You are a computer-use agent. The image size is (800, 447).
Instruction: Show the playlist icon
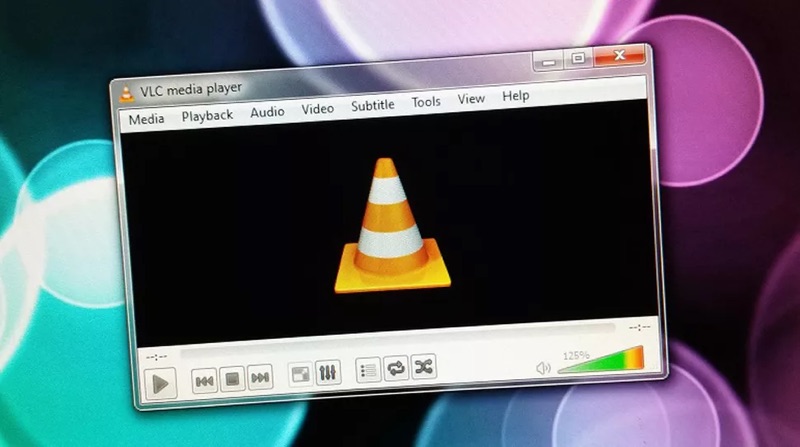(x=368, y=369)
